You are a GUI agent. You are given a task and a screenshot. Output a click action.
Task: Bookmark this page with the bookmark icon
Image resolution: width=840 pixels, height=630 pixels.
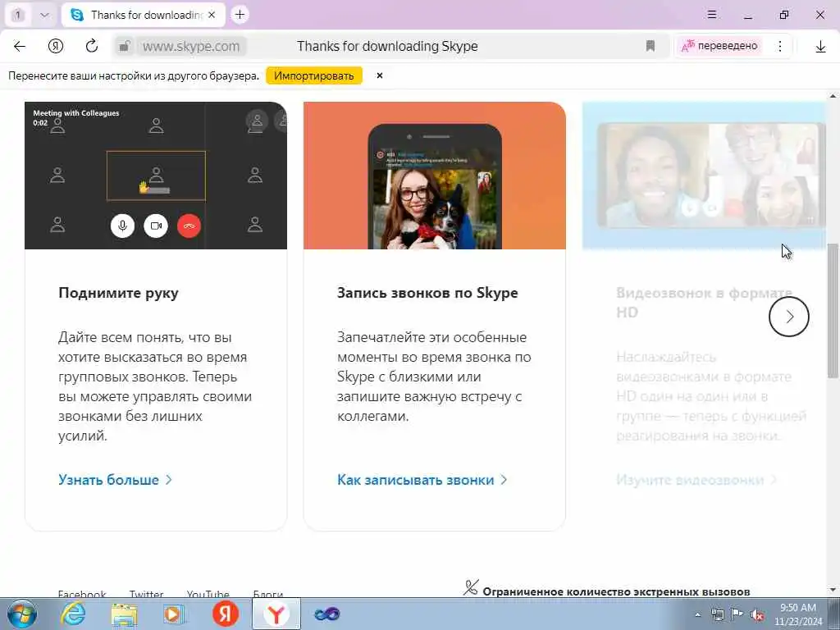(x=651, y=46)
